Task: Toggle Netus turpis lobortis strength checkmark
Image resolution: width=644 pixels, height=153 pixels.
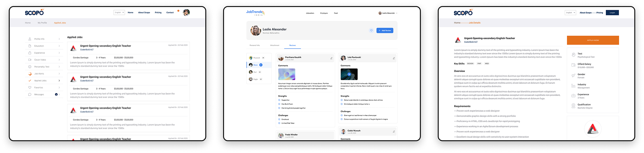Action: (x=342, y=100)
